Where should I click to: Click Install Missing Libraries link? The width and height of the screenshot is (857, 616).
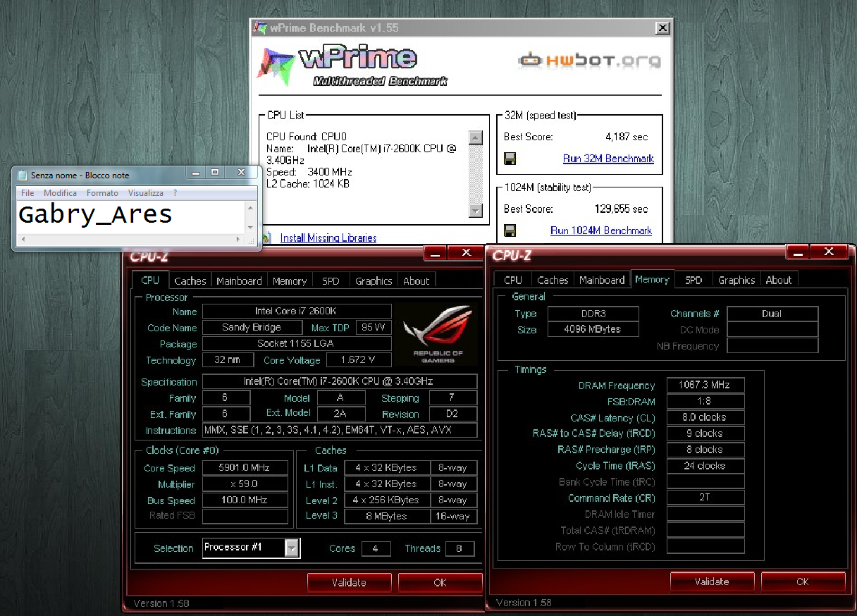click(x=328, y=238)
